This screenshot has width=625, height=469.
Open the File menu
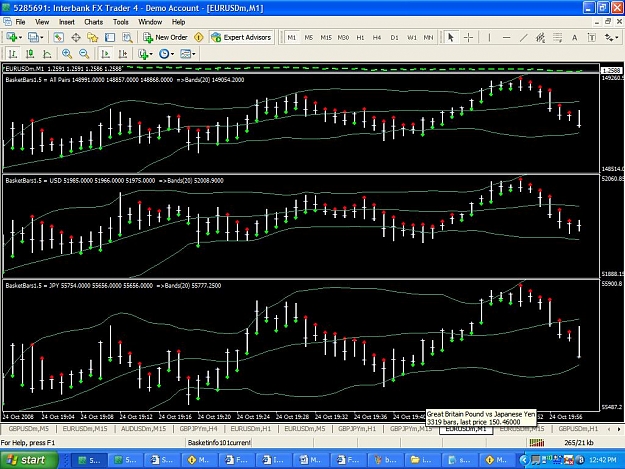20,22
